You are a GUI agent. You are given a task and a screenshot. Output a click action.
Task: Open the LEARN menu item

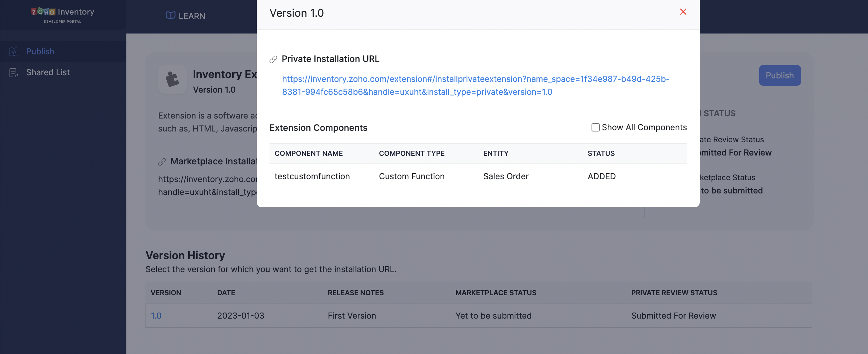(191, 16)
